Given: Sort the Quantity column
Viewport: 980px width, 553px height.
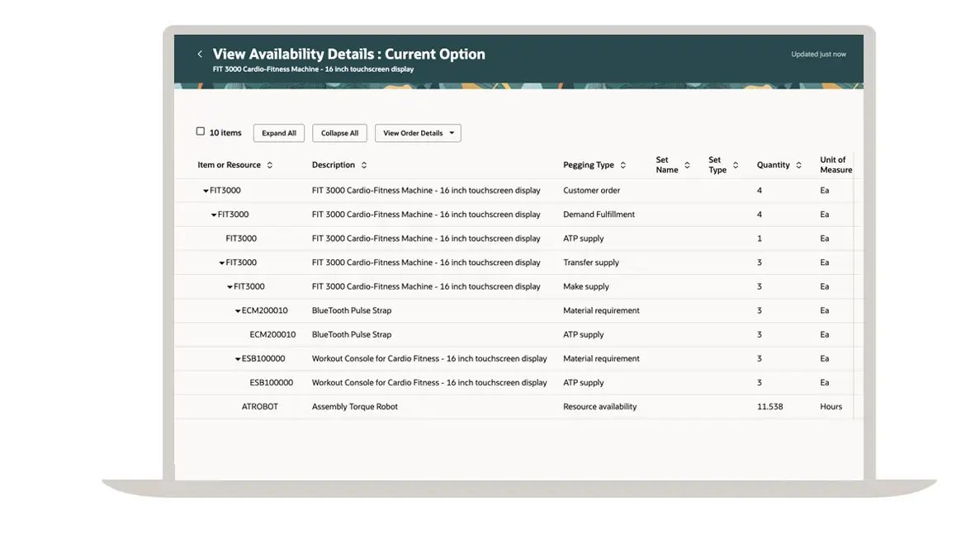Looking at the screenshot, I should point(799,165).
